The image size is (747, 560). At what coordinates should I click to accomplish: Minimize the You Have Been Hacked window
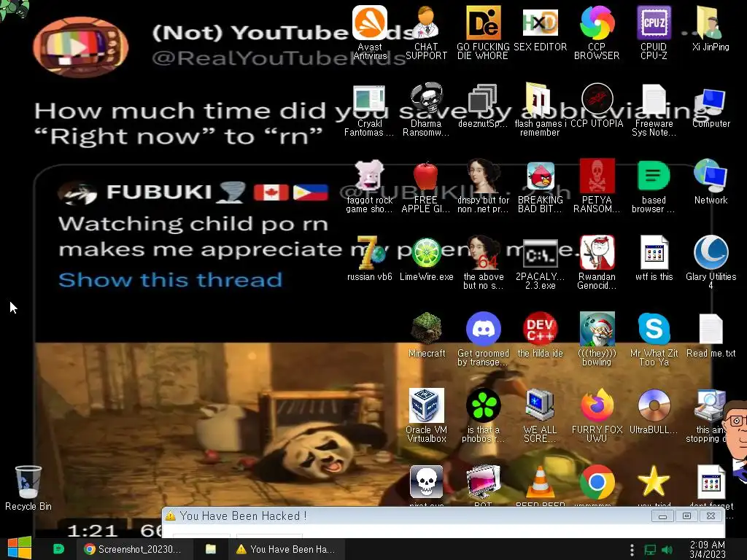[662, 516]
